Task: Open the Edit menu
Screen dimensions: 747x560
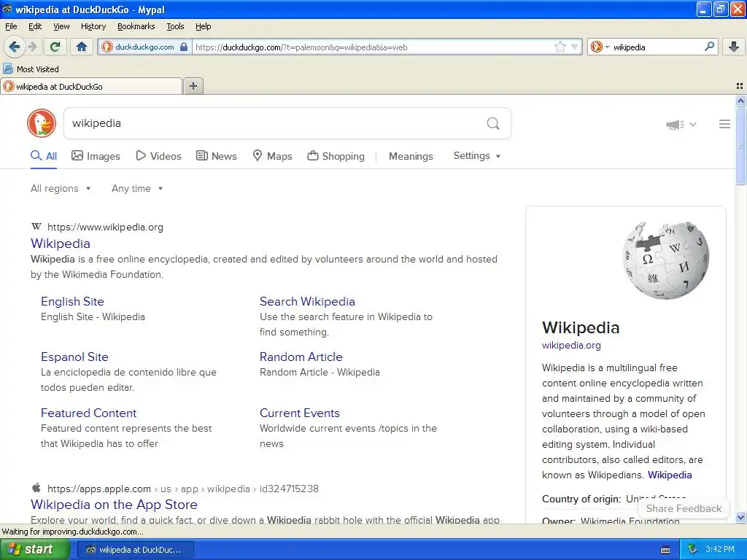Action: [35, 26]
